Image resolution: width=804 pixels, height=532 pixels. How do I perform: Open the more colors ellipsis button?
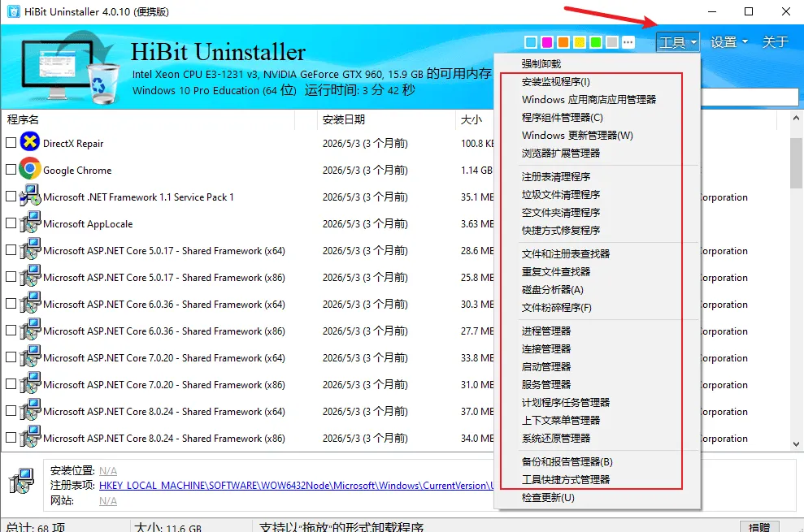[628, 42]
